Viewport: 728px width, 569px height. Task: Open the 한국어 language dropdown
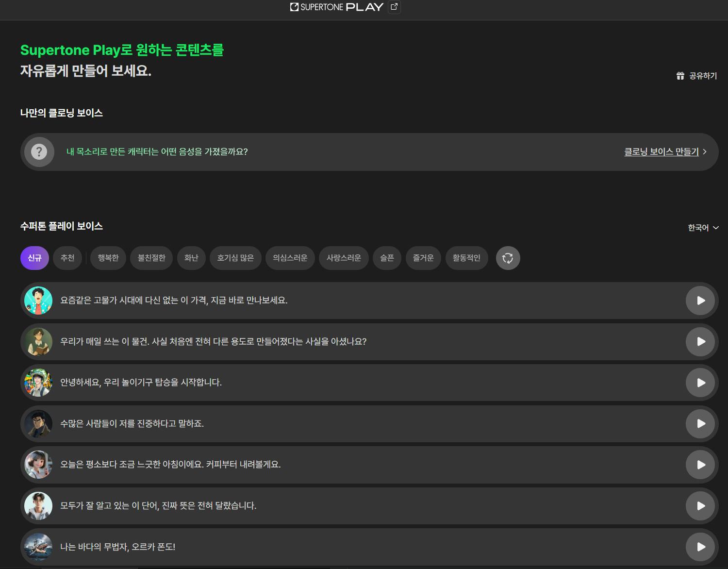703,228
